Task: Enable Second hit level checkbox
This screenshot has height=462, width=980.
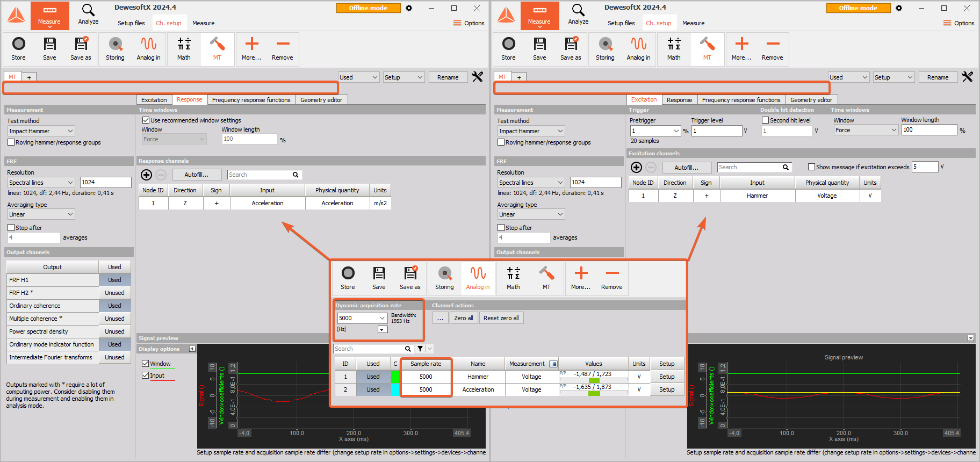Action: (x=765, y=120)
